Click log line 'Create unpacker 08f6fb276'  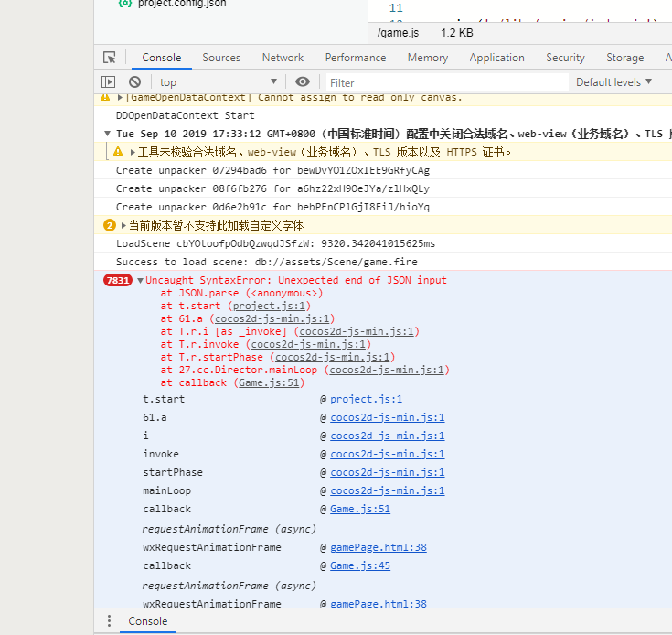(x=272, y=188)
